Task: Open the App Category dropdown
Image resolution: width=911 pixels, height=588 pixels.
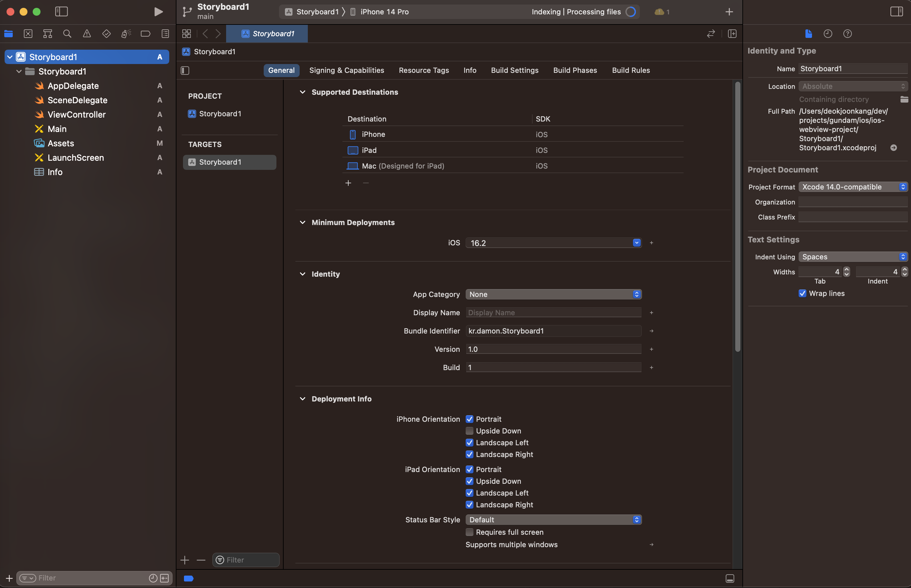Action: pyautogui.click(x=553, y=294)
